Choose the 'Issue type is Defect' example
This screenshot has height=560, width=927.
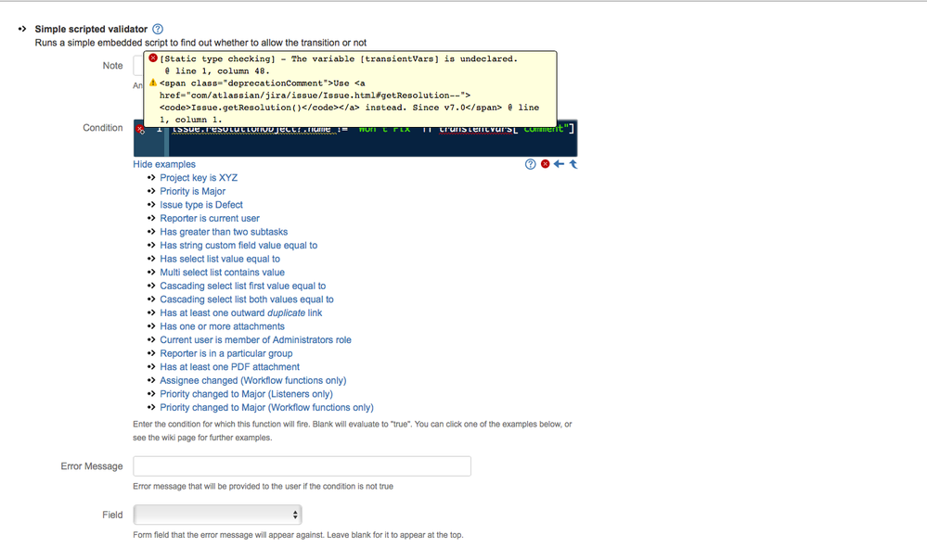pos(201,205)
